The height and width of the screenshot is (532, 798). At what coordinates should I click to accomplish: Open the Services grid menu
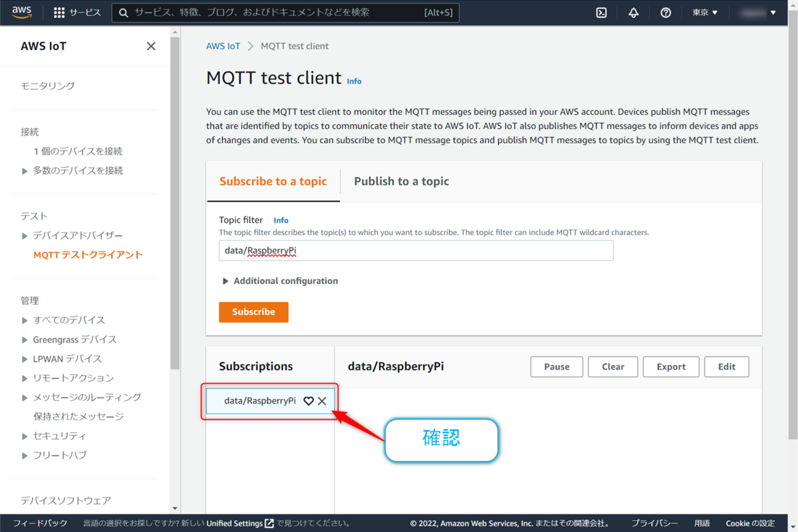[76, 13]
